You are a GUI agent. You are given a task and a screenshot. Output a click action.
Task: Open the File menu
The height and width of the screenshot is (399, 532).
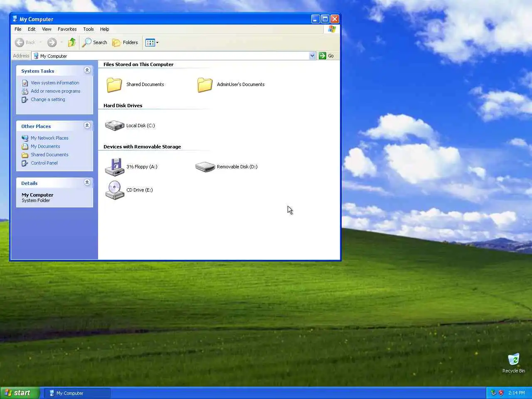[x=18, y=29]
